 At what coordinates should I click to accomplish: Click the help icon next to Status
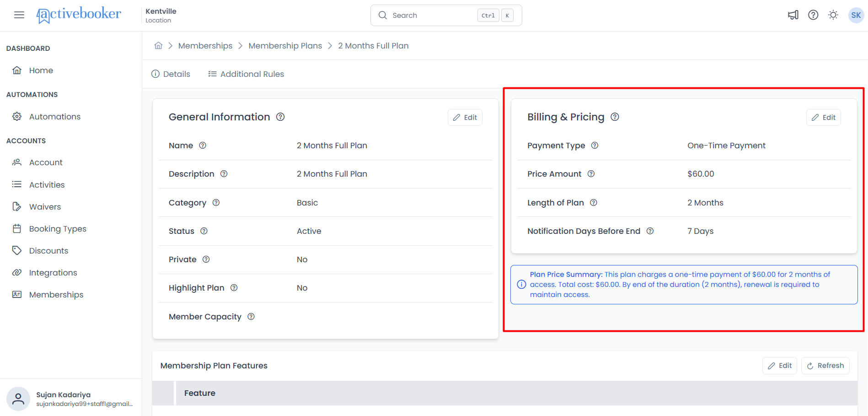tap(204, 231)
